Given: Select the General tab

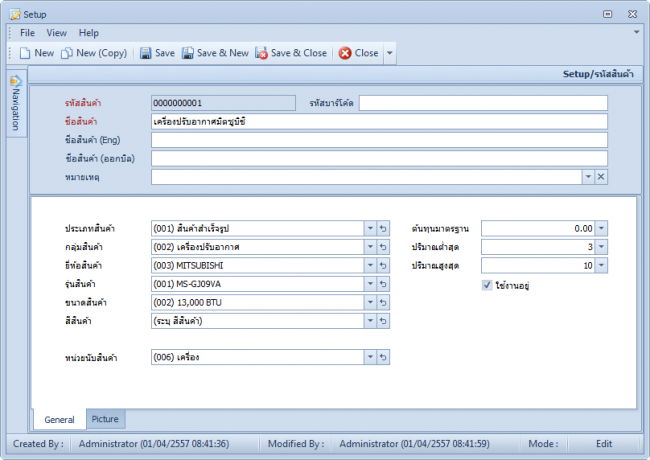Looking at the screenshot, I should [59, 419].
